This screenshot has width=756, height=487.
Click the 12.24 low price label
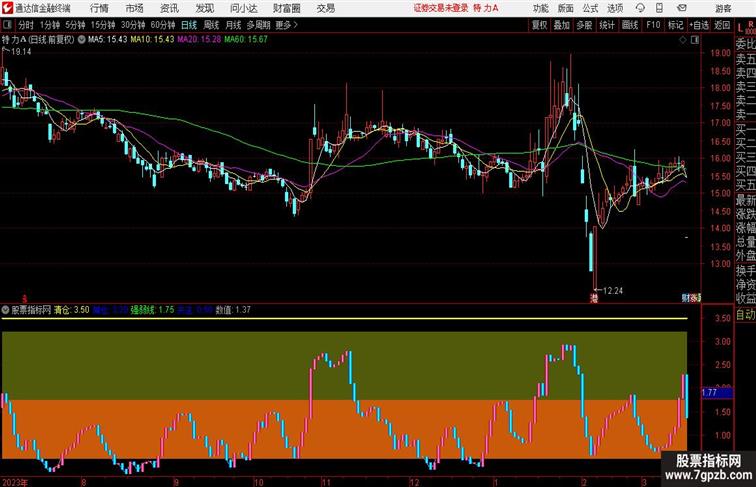tap(612, 291)
